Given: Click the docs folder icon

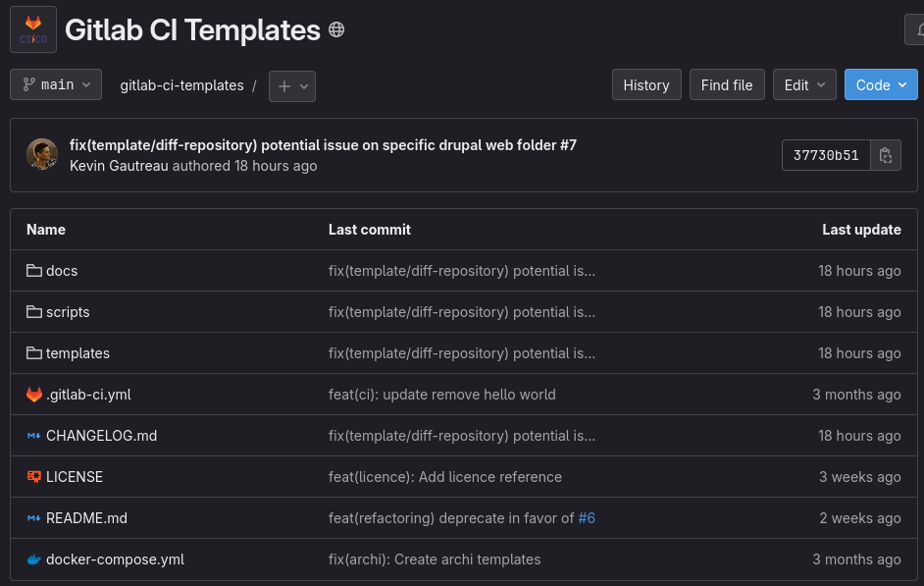Looking at the screenshot, I should tap(34, 271).
